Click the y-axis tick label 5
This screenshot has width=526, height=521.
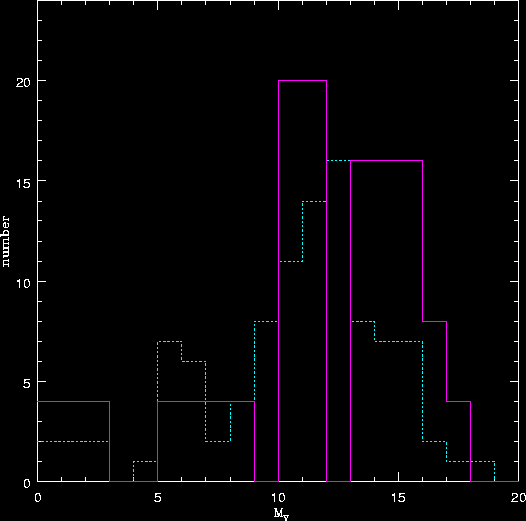click(27, 384)
